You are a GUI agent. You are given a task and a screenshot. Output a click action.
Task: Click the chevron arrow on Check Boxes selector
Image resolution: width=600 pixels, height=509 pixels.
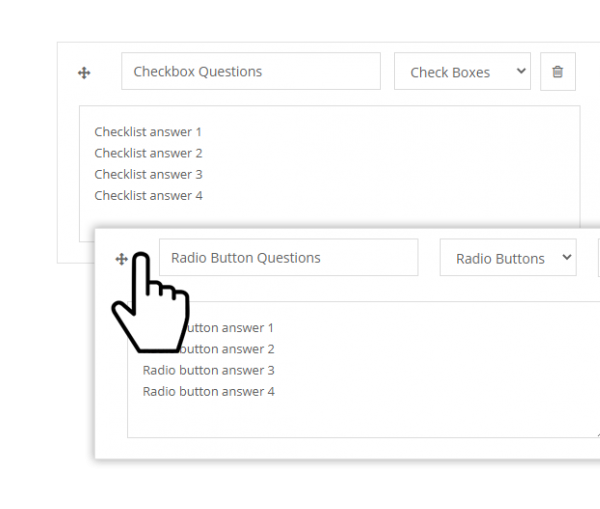pyautogui.click(x=520, y=71)
